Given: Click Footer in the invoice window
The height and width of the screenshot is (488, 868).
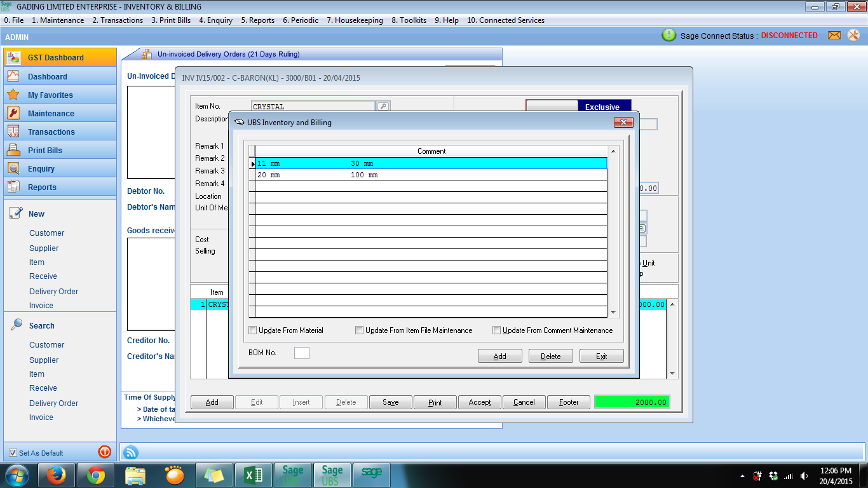Looking at the screenshot, I should pos(569,402).
